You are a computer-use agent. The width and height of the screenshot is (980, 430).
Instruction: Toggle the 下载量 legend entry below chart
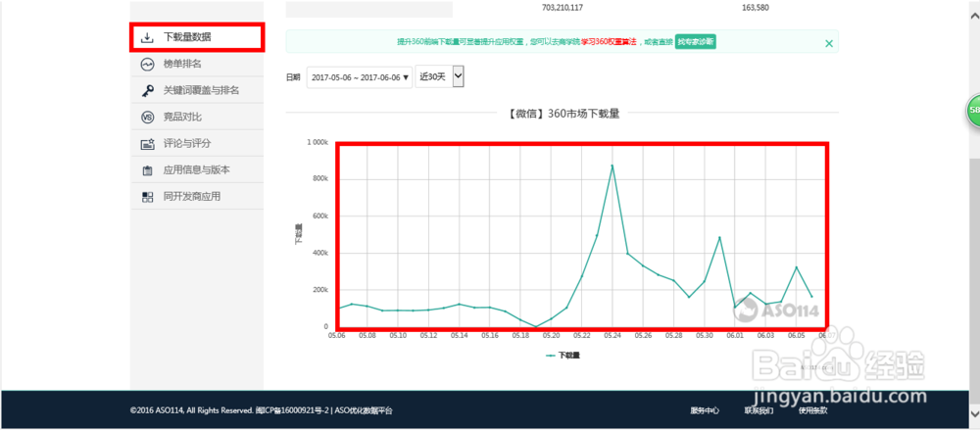(x=563, y=355)
